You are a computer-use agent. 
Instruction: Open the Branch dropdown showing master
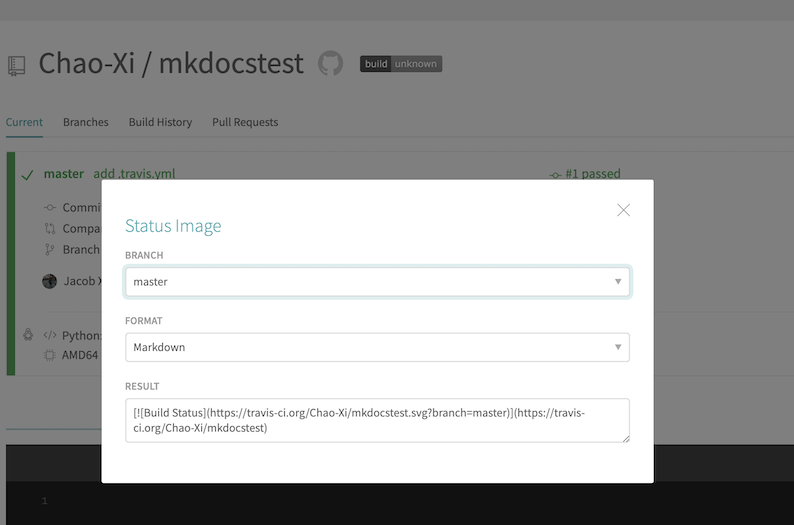pos(377,282)
